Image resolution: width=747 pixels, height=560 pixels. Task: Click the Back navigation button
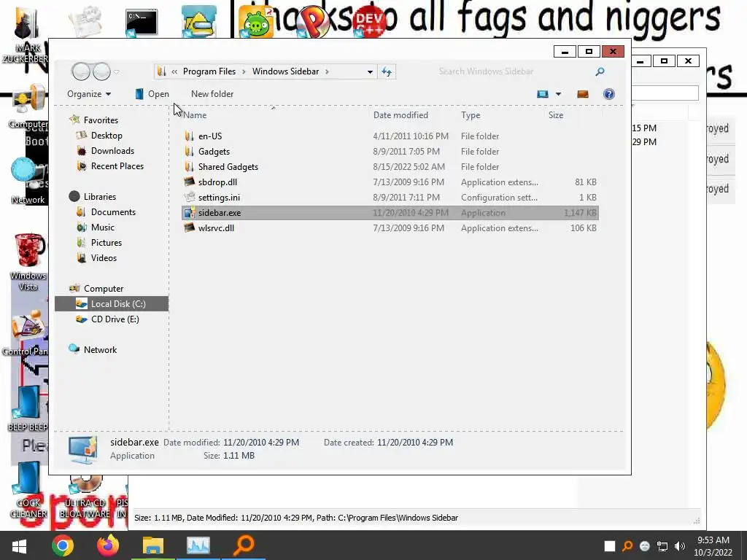80,71
